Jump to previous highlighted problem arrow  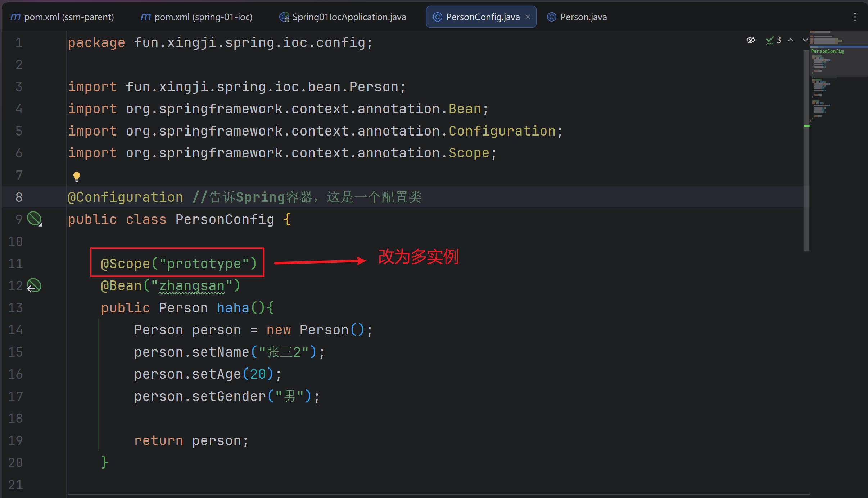click(791, 40)
